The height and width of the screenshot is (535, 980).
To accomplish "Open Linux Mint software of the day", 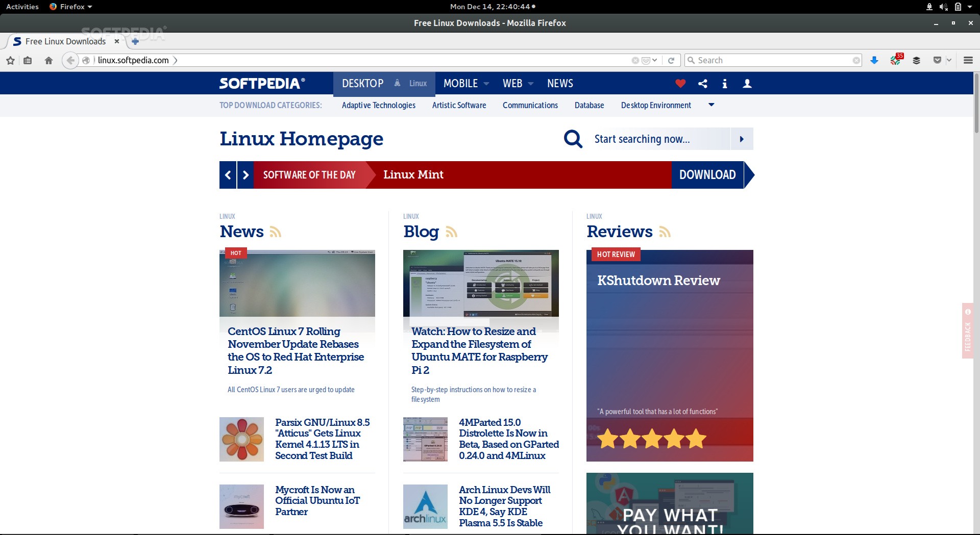I will point(413,174).
